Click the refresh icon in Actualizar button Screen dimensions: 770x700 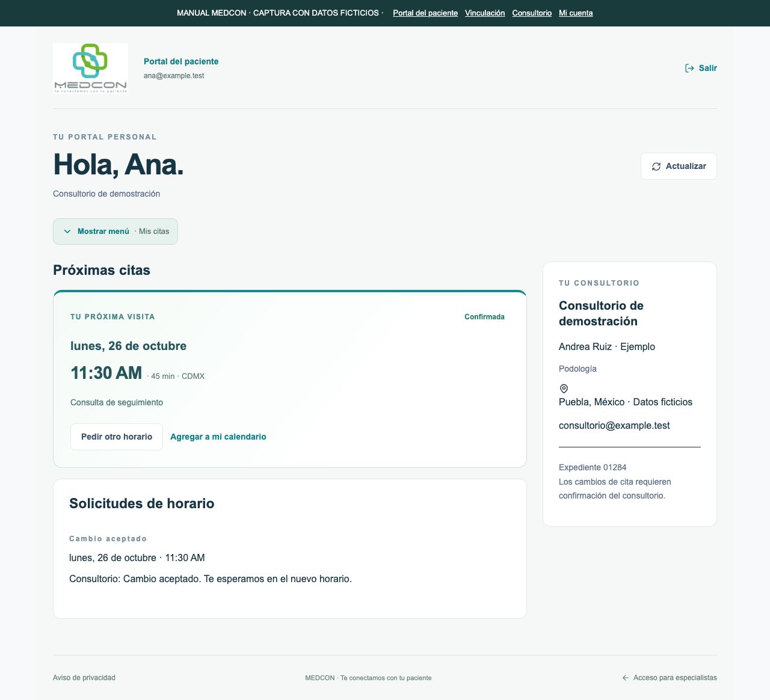[x=656, y=167]
